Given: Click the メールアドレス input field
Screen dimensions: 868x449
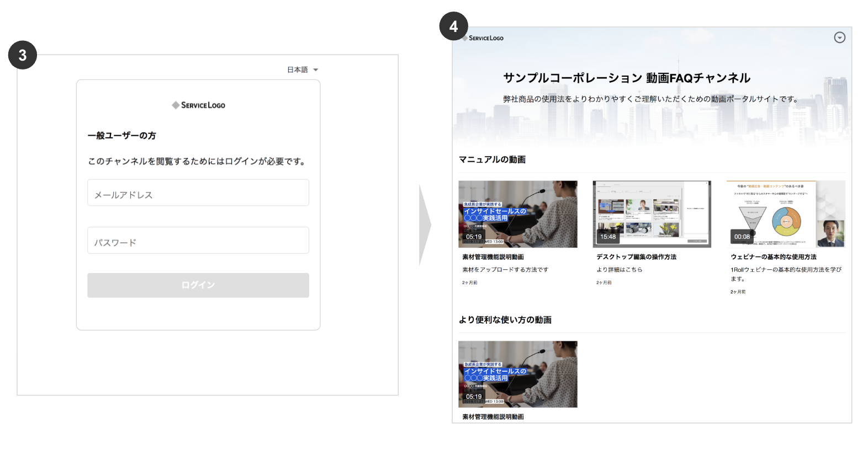Looking at the screenshot, I should tap(198, 193).
